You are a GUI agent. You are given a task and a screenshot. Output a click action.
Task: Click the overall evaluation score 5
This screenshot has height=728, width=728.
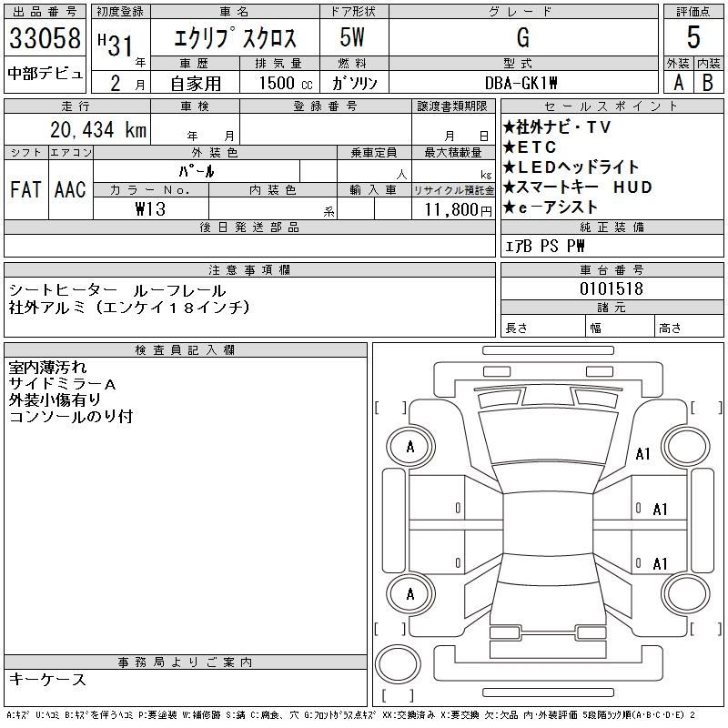[693, 37]
